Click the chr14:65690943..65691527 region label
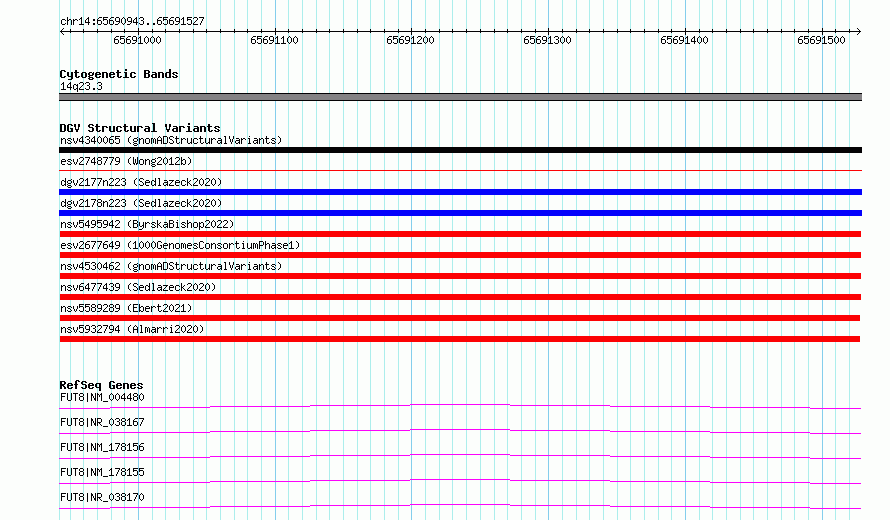 tap(132, 21)
